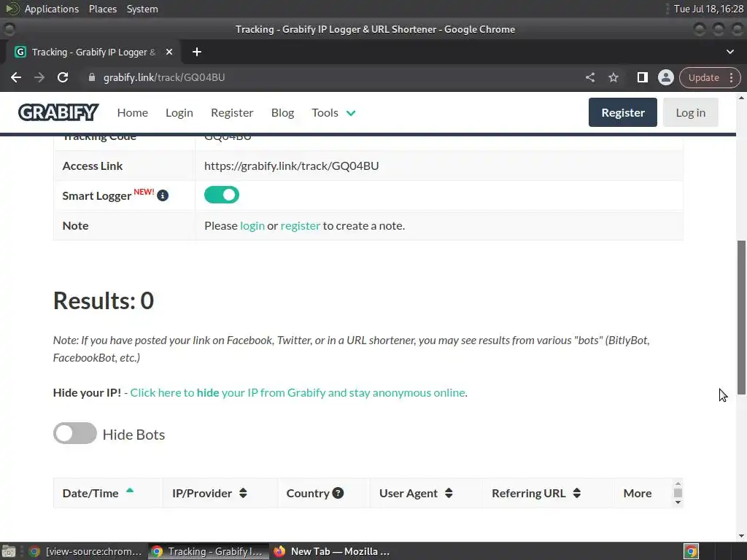Click the Grabify logo
Image resolution: width=747 pixels, height=560 pixels.
point(58,112)
